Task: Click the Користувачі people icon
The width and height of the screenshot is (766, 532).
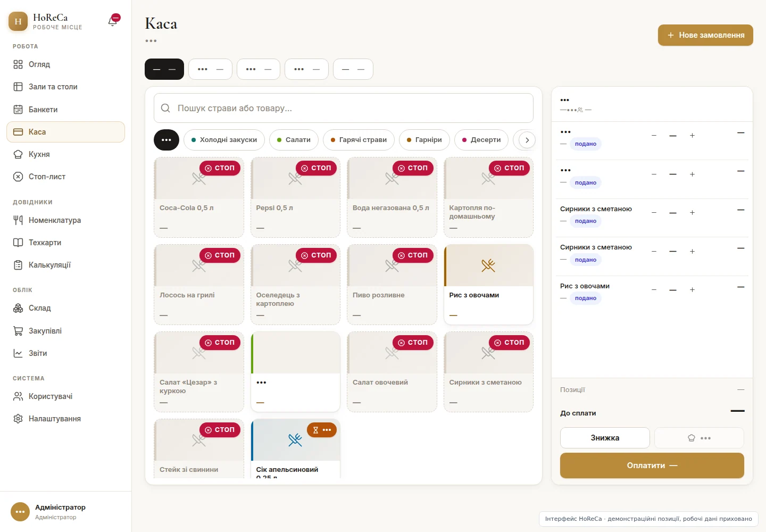Action: click(18, 396)
